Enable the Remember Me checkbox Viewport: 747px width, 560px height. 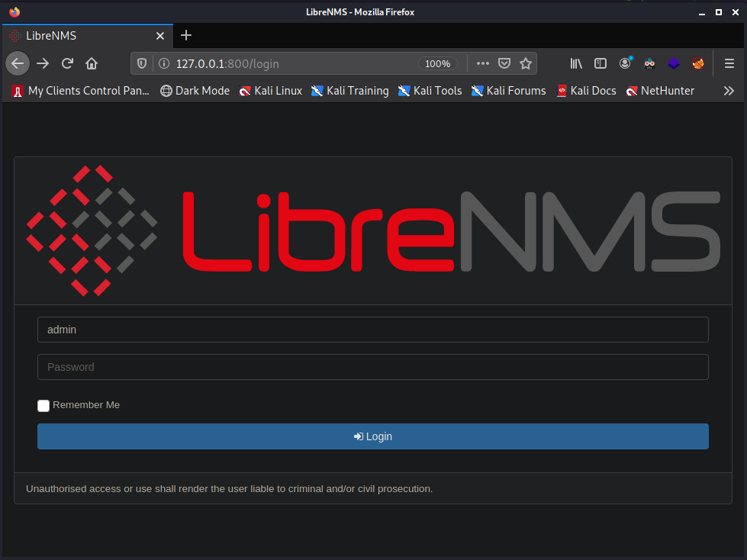(x=43, y=406)
